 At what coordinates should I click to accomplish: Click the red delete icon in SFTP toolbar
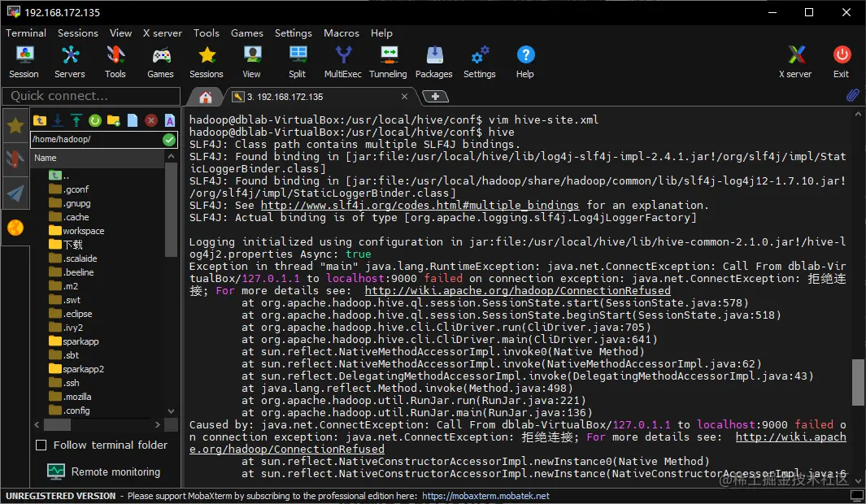[150, 120]
